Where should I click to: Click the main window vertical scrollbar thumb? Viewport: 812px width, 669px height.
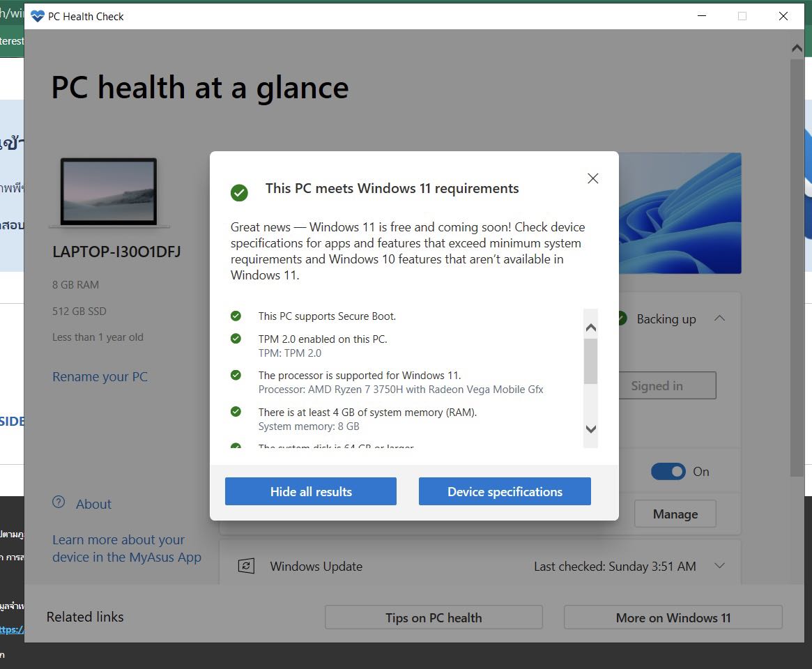click(797, 268)
